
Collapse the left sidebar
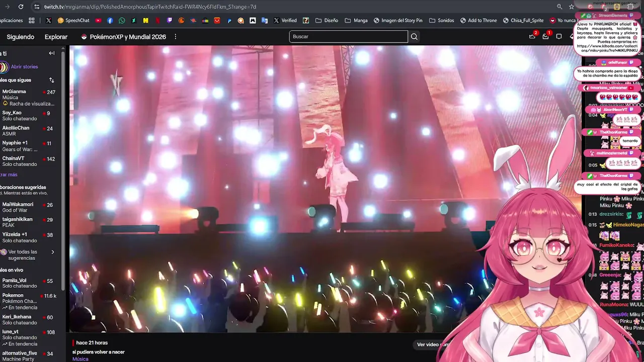coord(51,53)
